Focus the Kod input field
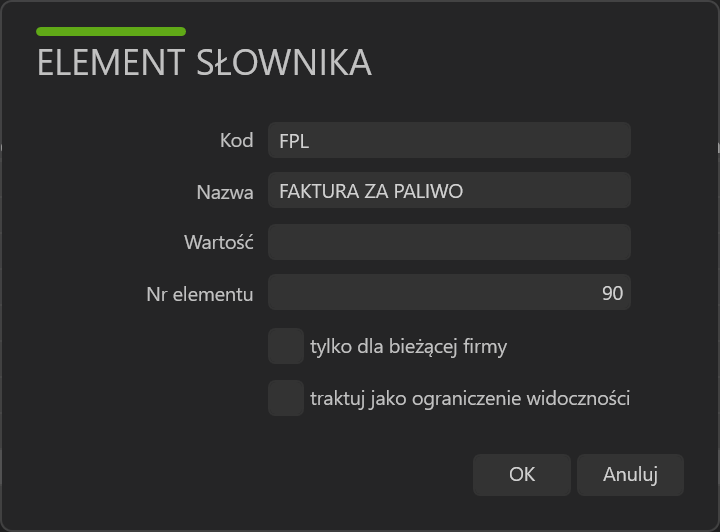Viewport: 720px width, 532px height. pos(449,140)
